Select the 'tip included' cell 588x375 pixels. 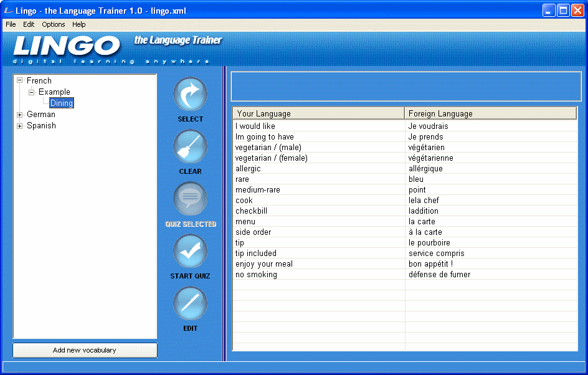pyautogui.click(x=319, y=253)
